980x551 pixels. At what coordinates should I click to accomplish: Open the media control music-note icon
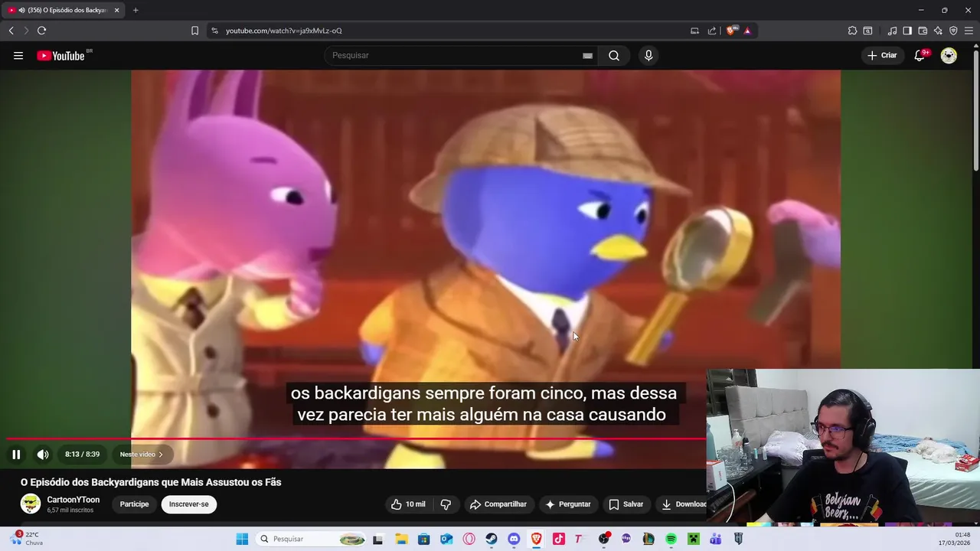(x=892, y=31)
